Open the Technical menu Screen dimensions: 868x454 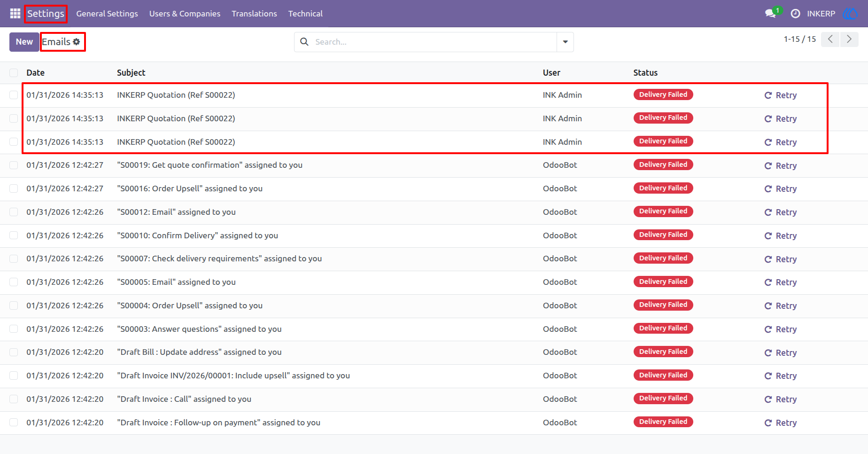305,14
